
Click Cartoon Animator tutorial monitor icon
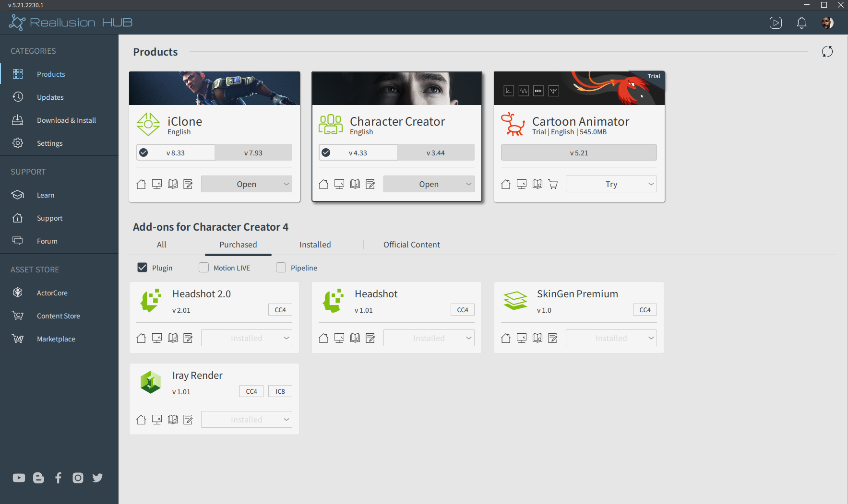(522, 184)
